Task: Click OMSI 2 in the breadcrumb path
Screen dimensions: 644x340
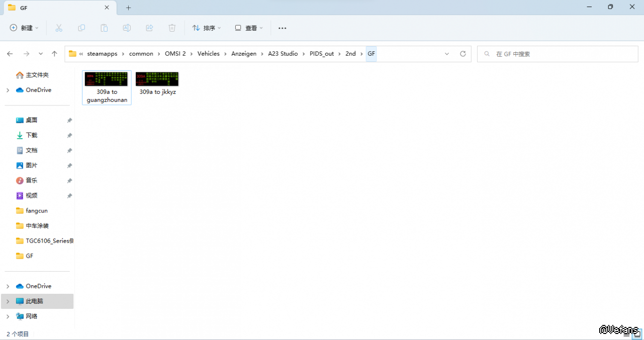Action: coord(175,54)
